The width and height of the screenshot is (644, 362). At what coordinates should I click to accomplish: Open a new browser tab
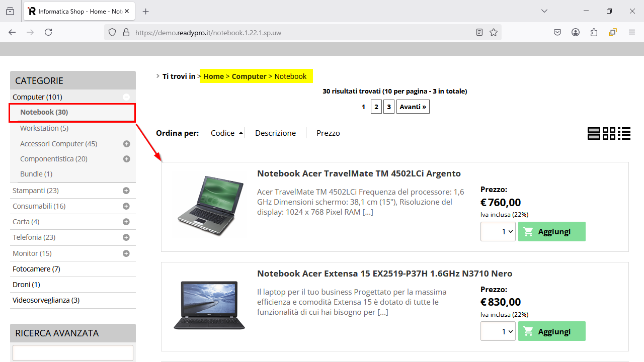[146, 11]
